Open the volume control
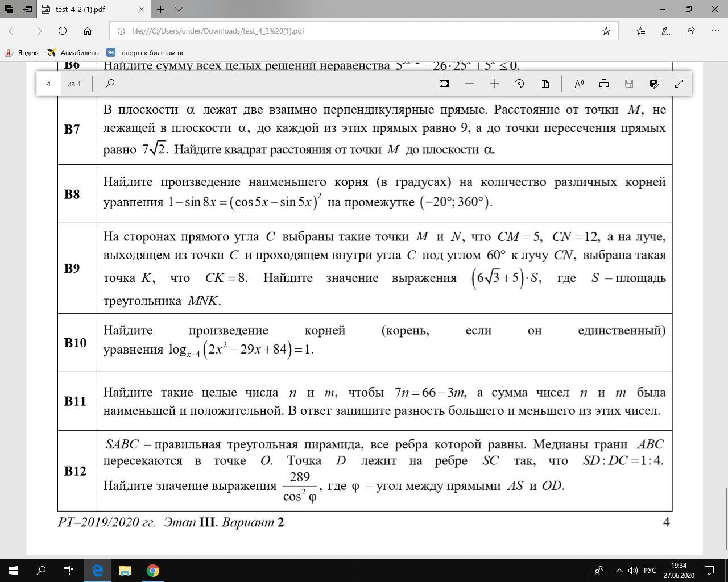This screenshot has width=728, height=582. 633,571
